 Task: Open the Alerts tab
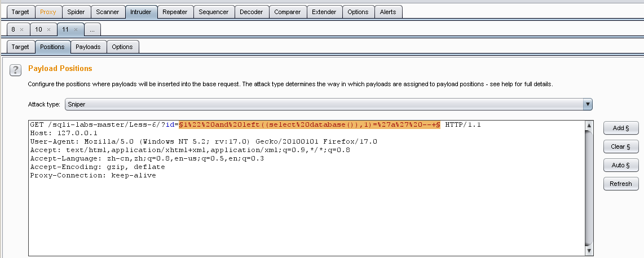click(x=389, y=12)
